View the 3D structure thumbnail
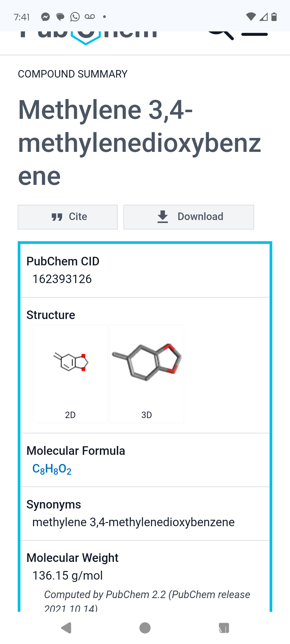Screen dimensions: 290x644 click(x=147, y=374)
